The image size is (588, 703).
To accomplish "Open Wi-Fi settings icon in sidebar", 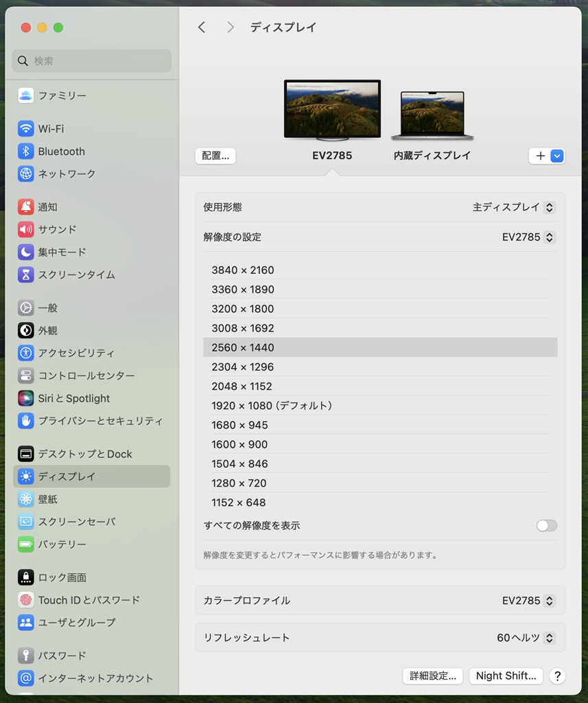I will point(26,128).
